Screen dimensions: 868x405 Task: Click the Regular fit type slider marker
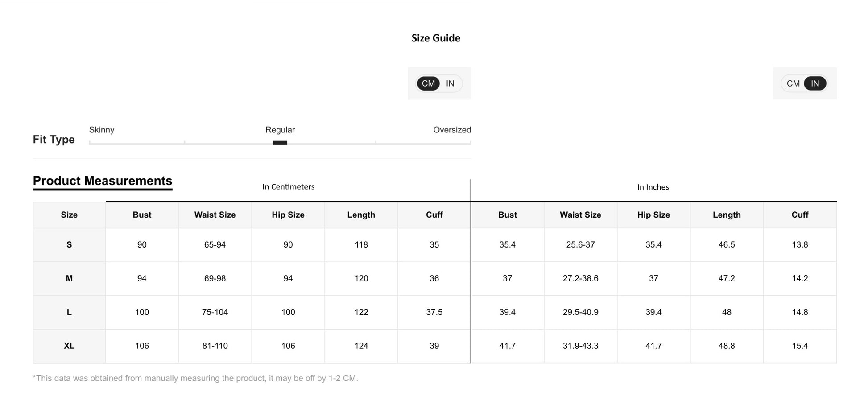pyautogui.click(x=280, y=143)
